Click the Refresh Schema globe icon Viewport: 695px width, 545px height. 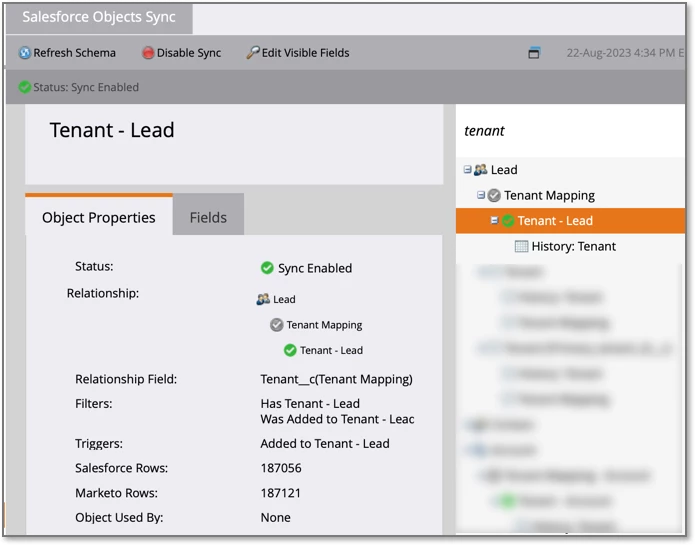click(x=25, y=53)
